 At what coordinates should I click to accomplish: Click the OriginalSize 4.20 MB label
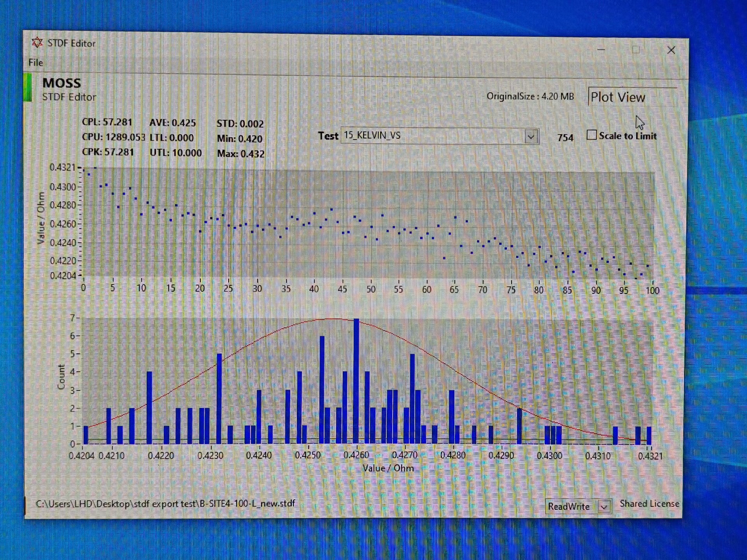[530, 96]
